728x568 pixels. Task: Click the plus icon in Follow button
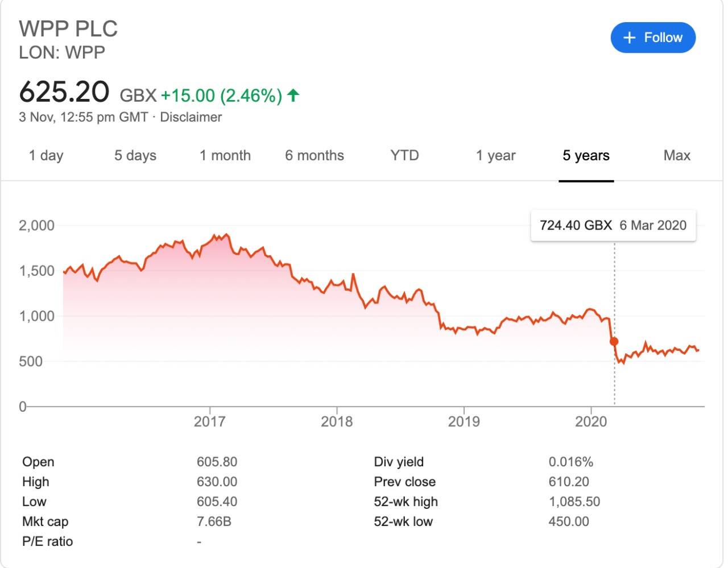[629, 38]
